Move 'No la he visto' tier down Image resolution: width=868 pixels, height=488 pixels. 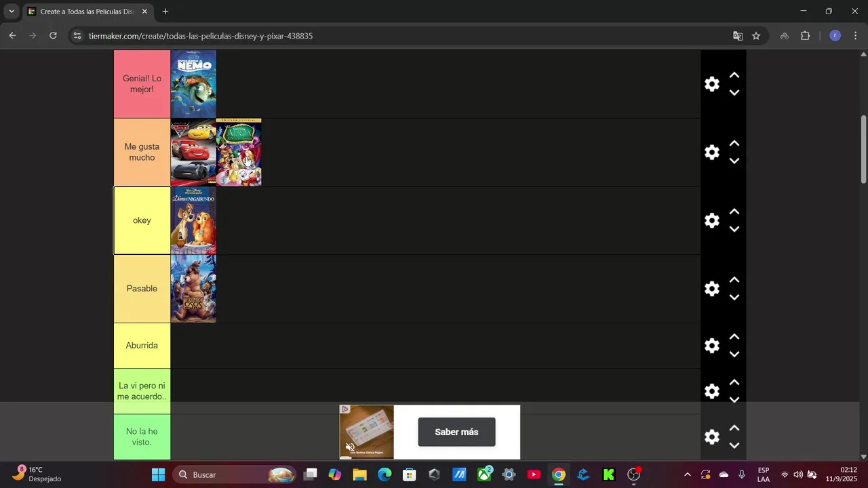coord(734,445)
